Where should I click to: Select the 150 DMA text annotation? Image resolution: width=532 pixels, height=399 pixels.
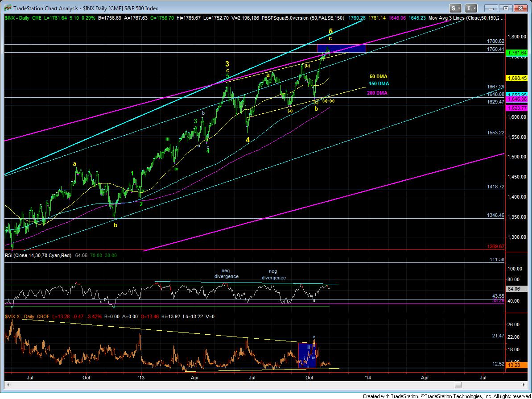point(379,83)
